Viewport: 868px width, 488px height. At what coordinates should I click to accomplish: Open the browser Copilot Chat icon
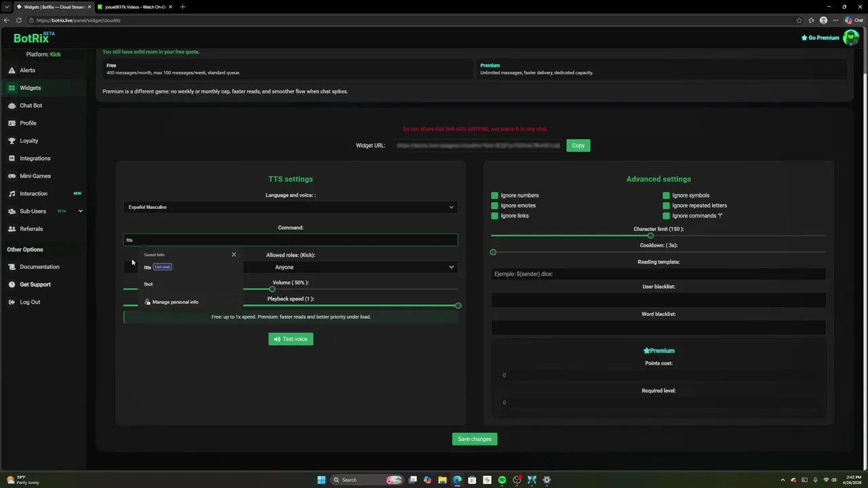pyautogui.click(x=854, y=20)
